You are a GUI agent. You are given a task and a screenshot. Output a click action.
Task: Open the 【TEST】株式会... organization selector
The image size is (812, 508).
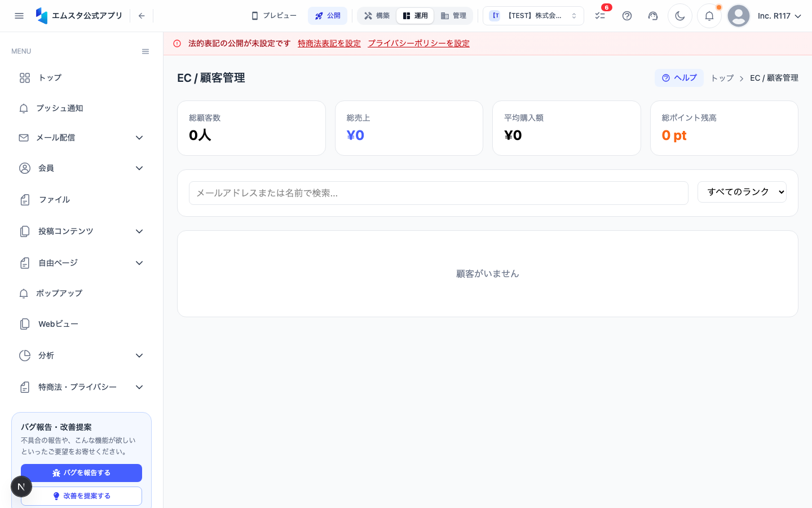[533, 16]
